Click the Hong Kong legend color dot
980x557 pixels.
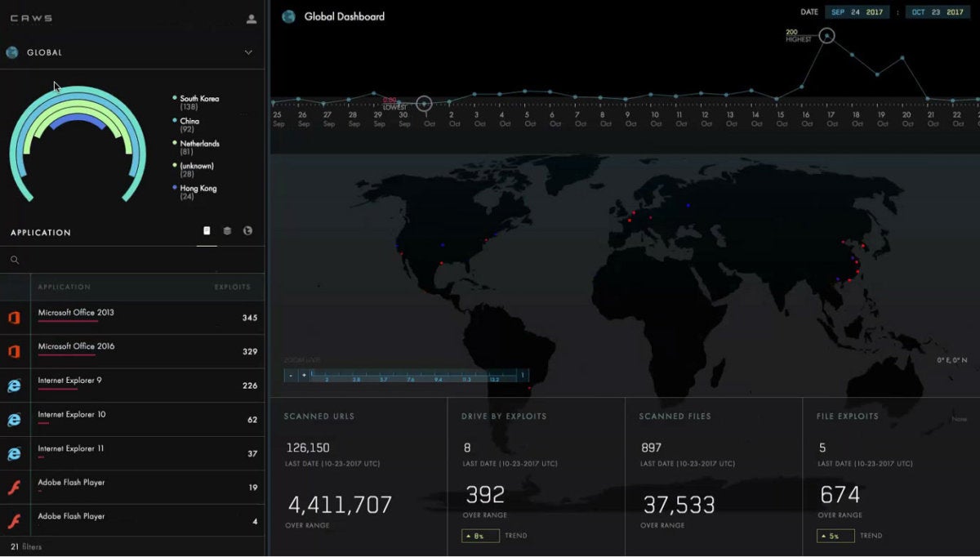(175, 188)
